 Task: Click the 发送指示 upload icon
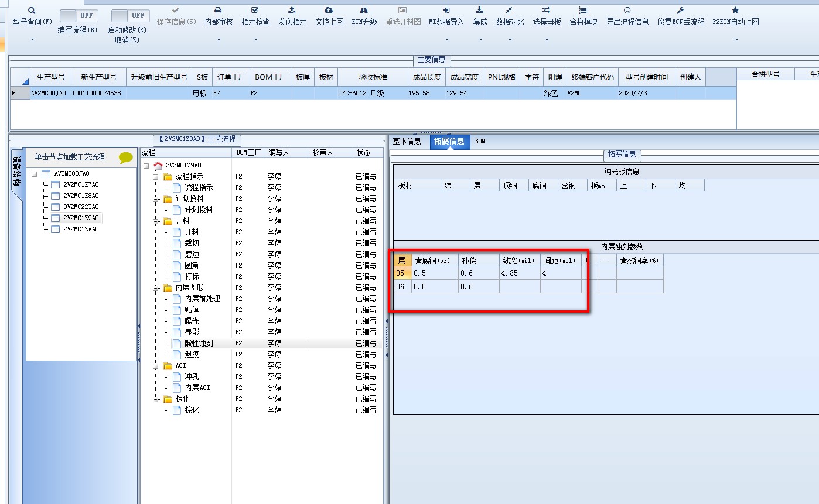[x=292, y=11]
